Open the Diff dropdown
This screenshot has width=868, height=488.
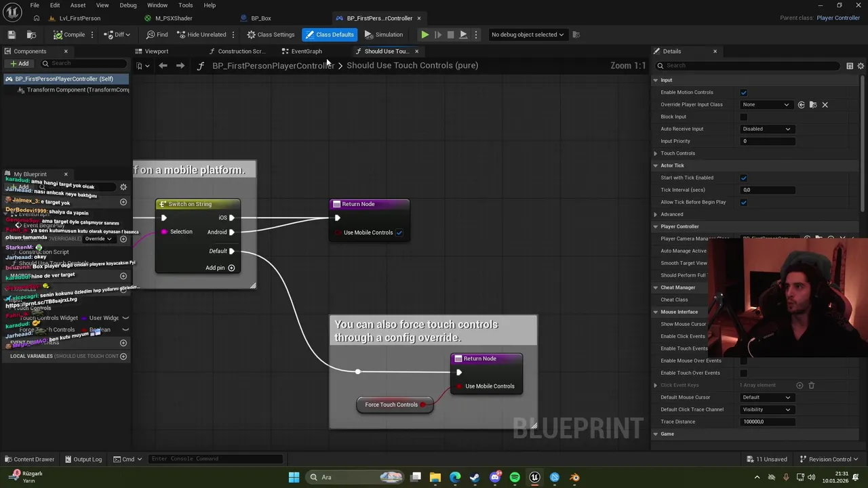click(118, 35)
